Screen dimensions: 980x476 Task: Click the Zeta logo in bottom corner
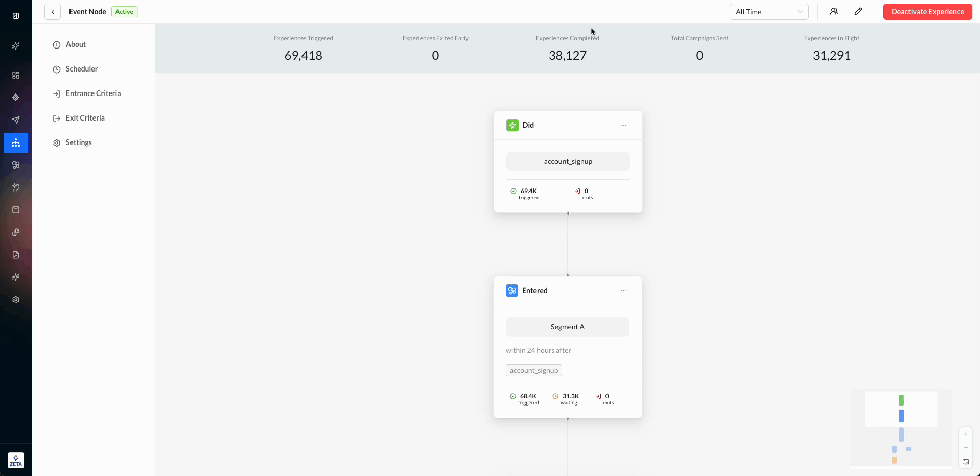point(16,460)
